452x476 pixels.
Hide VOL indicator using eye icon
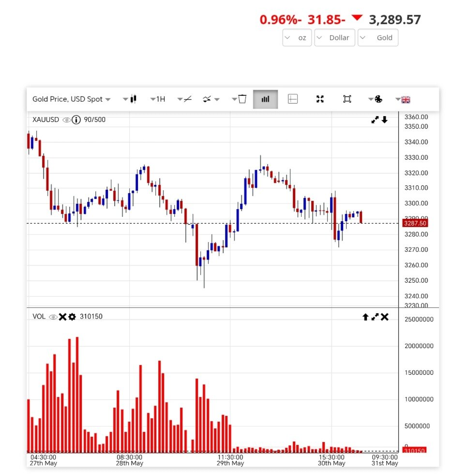(x=53, y=317)
